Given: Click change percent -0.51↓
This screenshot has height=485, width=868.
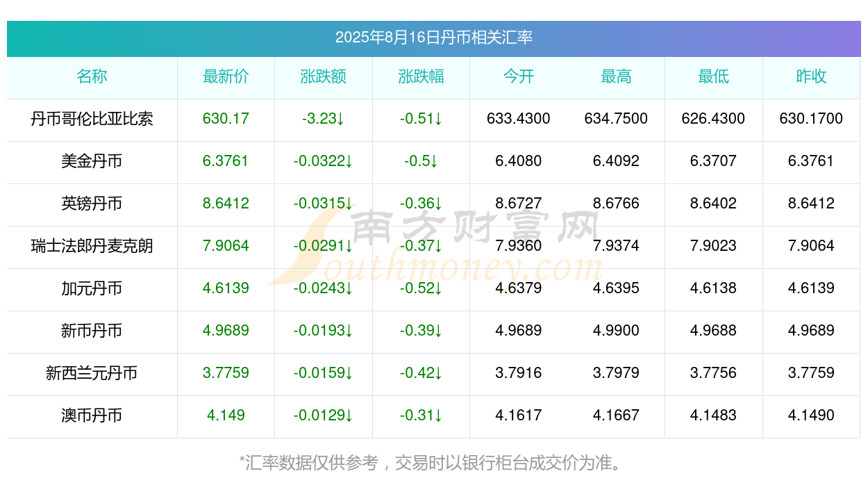Looking at the screenshot, I should pos(422,119).
